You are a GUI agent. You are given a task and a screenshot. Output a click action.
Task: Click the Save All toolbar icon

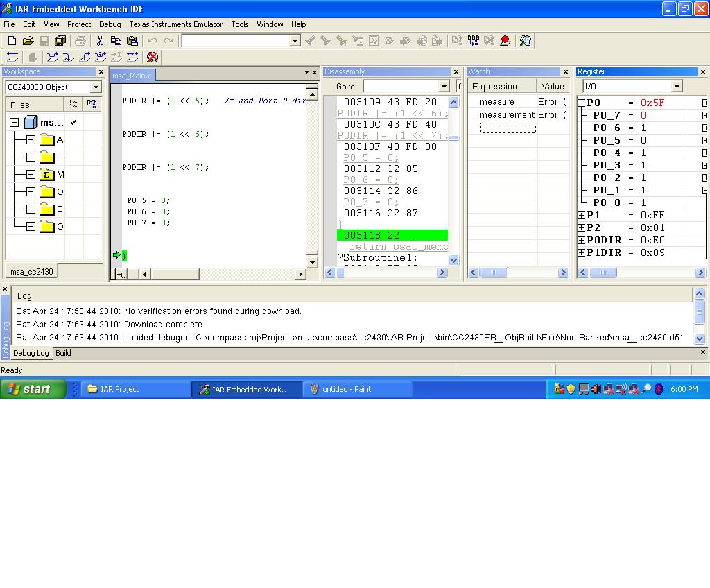click(x=60, y=41)
